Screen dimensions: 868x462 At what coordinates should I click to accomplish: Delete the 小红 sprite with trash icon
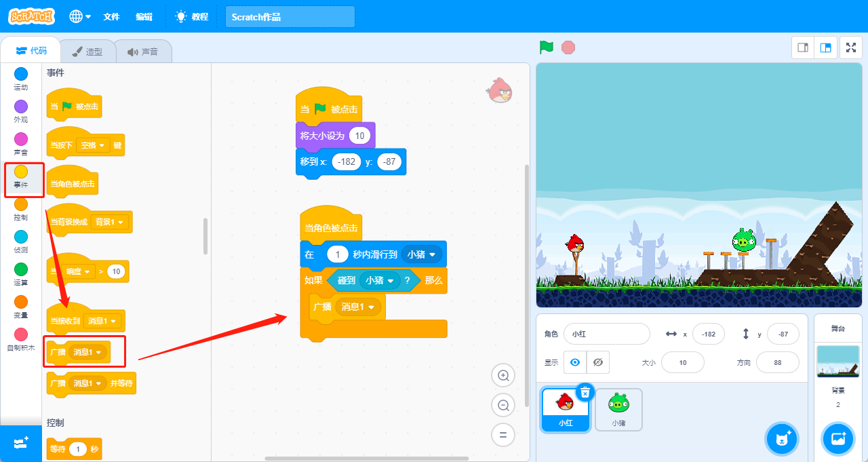(585, 392)
